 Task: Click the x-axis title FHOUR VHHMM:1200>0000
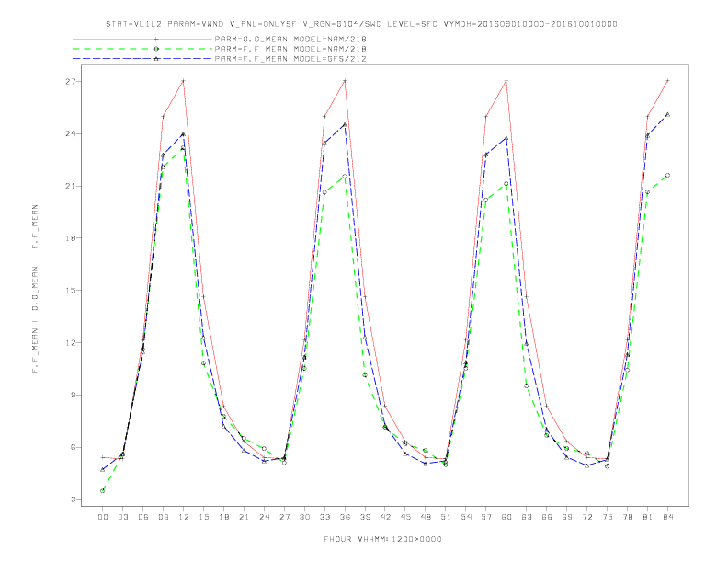382,539
